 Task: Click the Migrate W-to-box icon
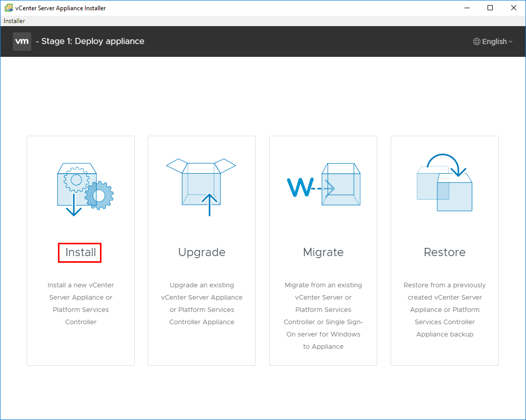323,184
